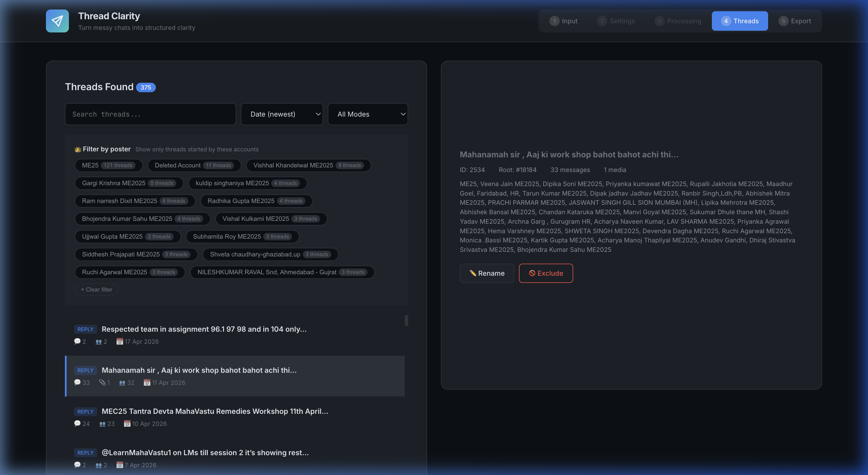The image size is (868, 475).
Task: Click the prohibition icon inside the Exclude button
Action: [533, 273]
